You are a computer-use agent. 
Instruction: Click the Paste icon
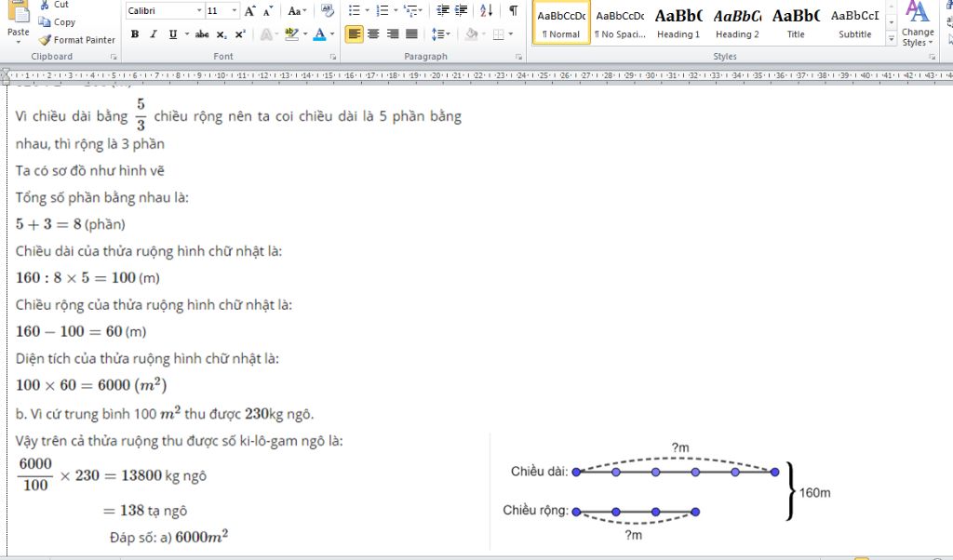19,11
